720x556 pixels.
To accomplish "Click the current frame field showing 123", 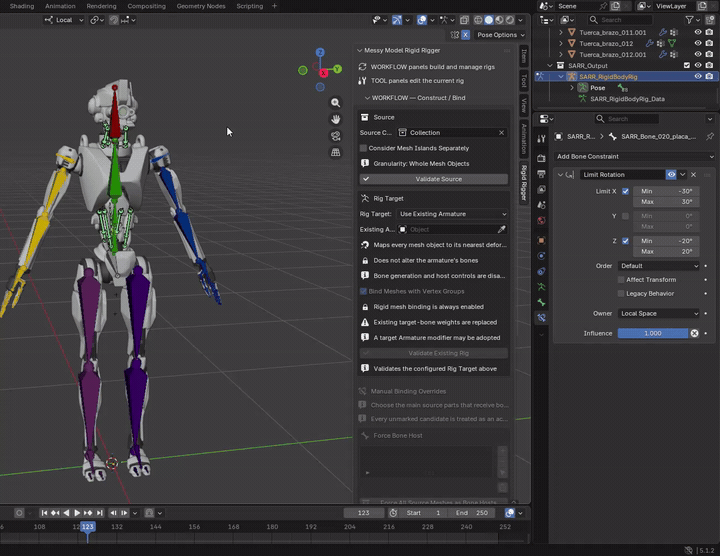I will click(x=364, y=513).
